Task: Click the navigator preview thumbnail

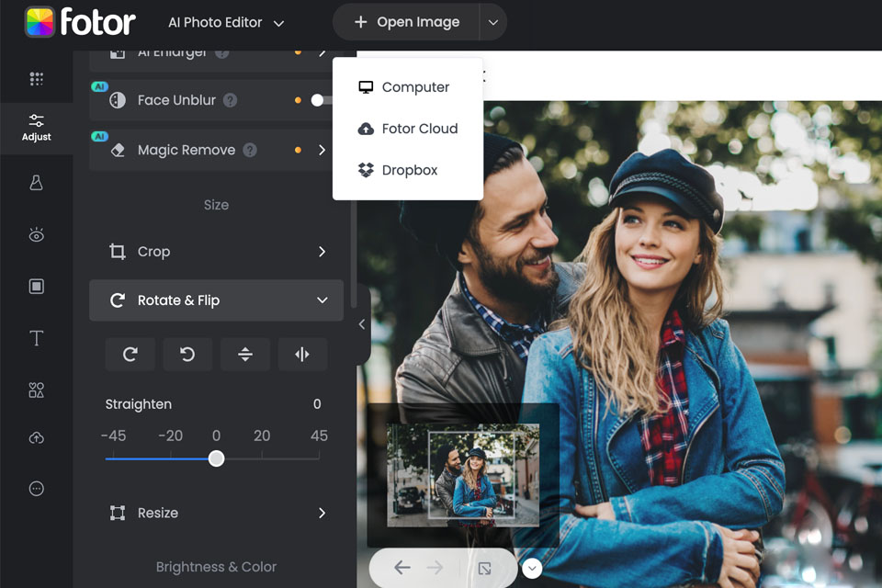Action: 462,475
